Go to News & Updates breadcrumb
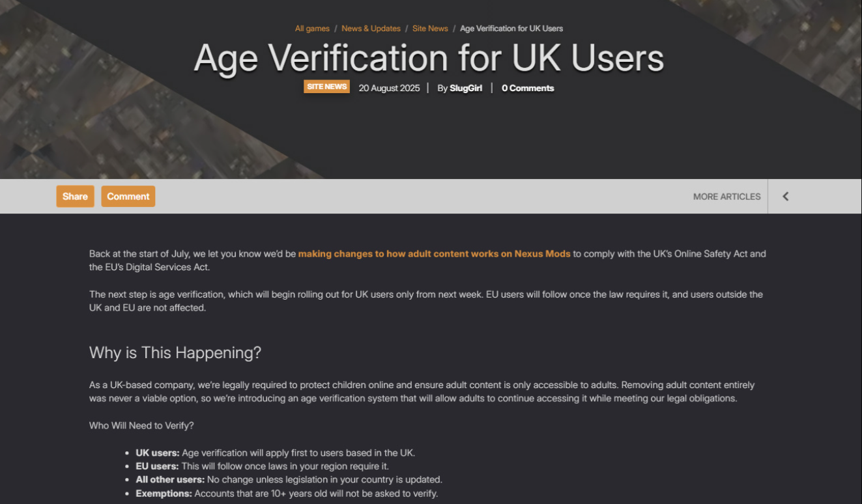Viewport: 862px width, 504px height. pyautogui.click(x=371, y=29)
